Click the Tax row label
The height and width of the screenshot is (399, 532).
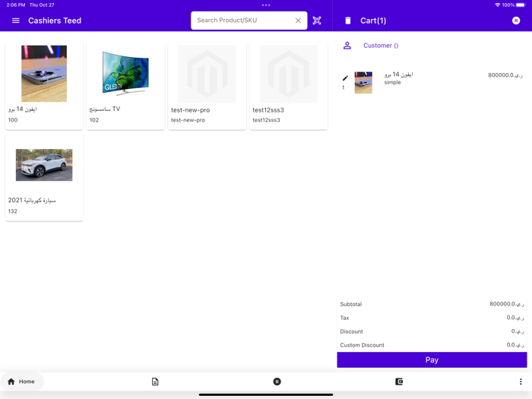click(x=344, y=318)
